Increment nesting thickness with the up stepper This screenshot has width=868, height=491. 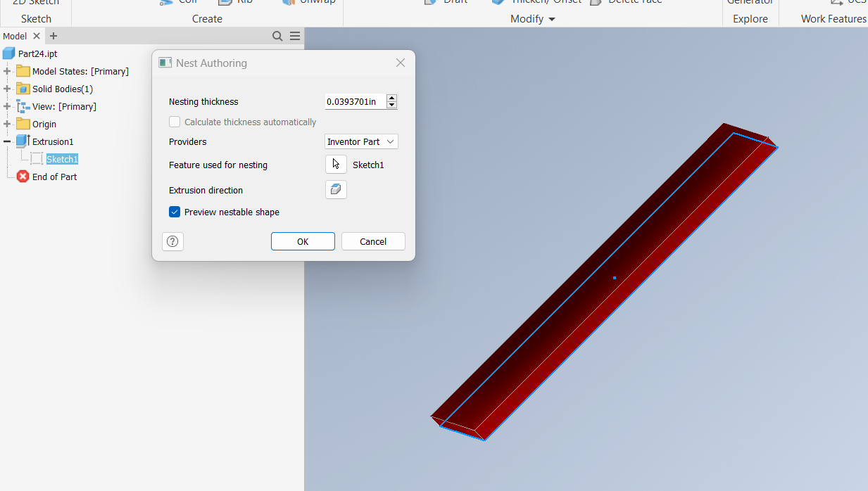click(x=391, y=98)
